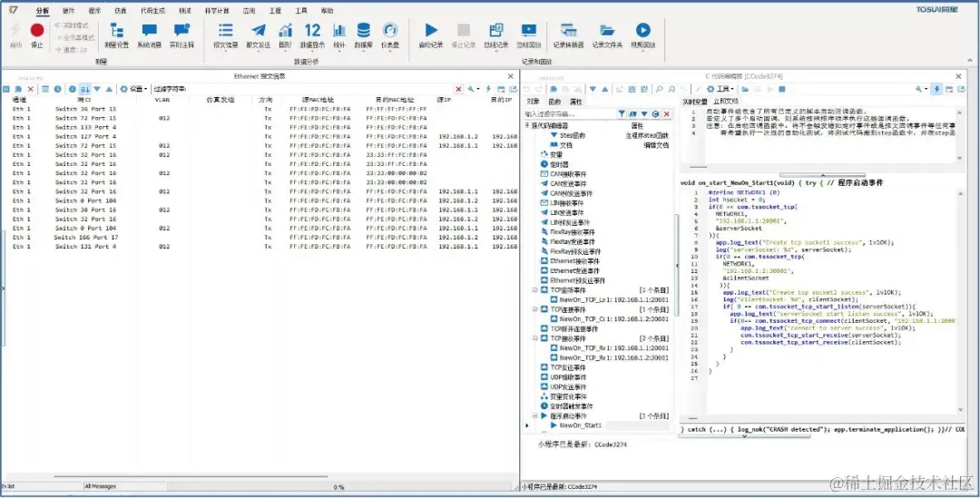Open 报文信息 message info list icon
The height and width of the screenshot is (498, 980).
tap(226, 35)
